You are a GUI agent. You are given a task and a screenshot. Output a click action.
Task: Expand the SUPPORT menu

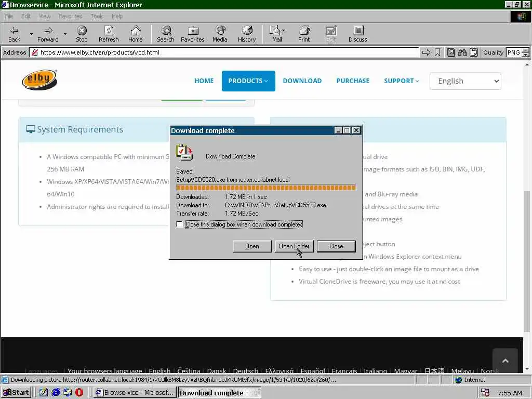coord(402,81)
